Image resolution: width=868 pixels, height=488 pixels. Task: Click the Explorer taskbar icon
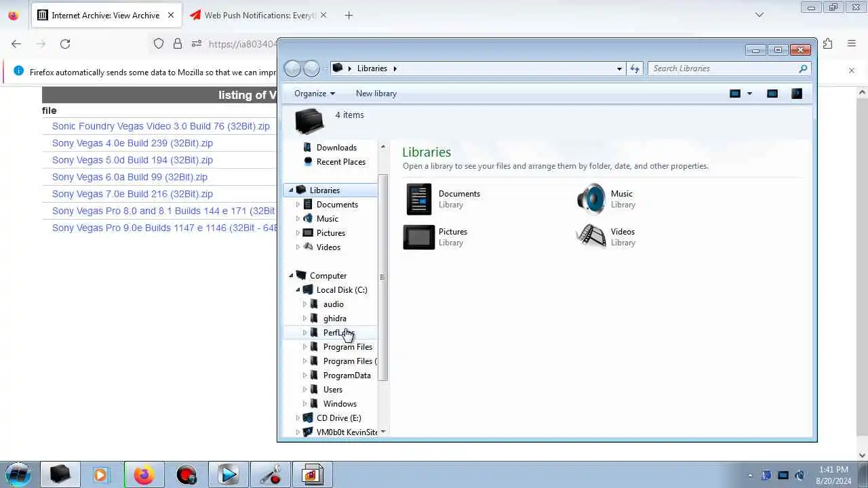click(60, 475)
